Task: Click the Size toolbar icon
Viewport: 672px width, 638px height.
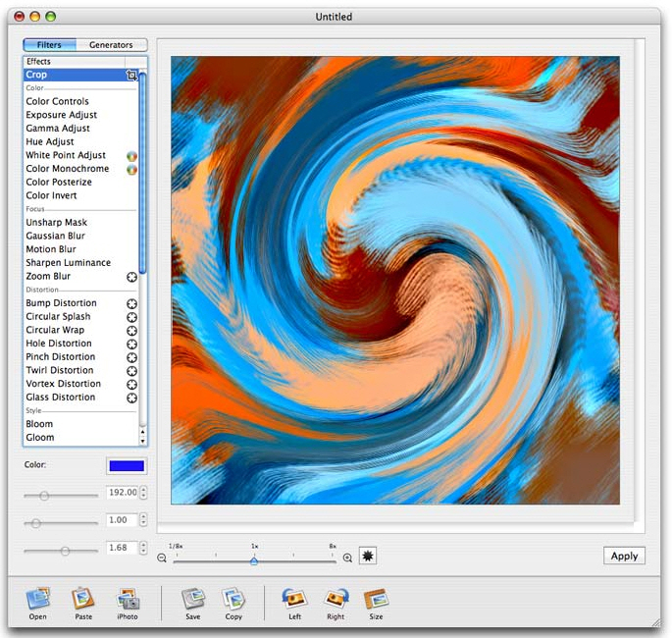Action: [377, 600]
